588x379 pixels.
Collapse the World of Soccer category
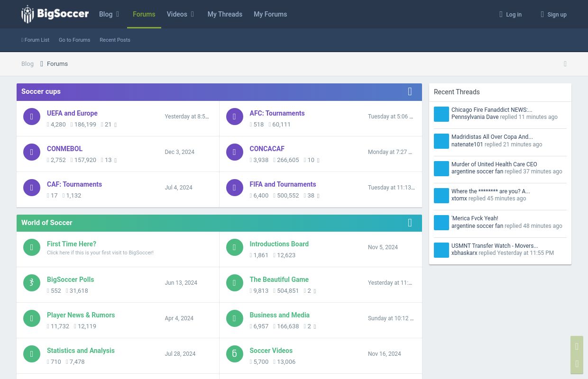pos(410,223)
